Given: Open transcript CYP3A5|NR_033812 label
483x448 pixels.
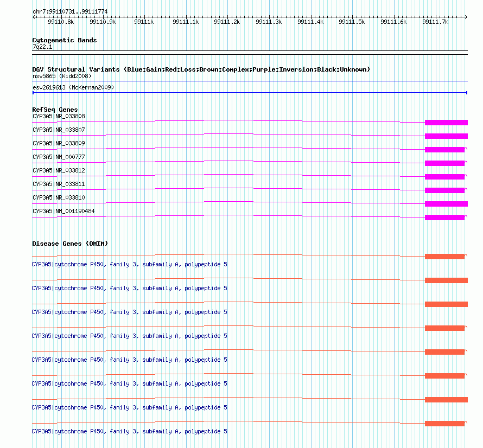Looking at the screenshot, I should tap(59, 171).
